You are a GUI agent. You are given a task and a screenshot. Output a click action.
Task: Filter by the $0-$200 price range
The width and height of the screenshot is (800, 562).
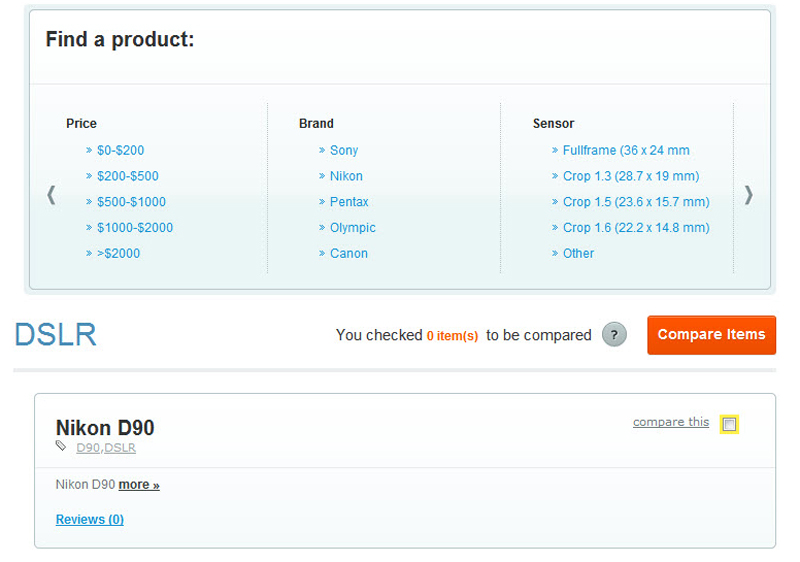click(x=120, y=150)
